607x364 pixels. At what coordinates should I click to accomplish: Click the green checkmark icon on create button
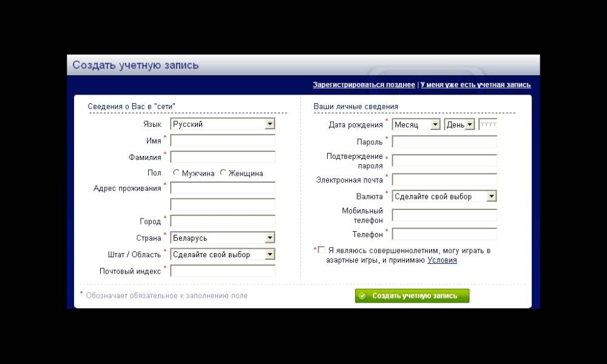pos(362,296)
